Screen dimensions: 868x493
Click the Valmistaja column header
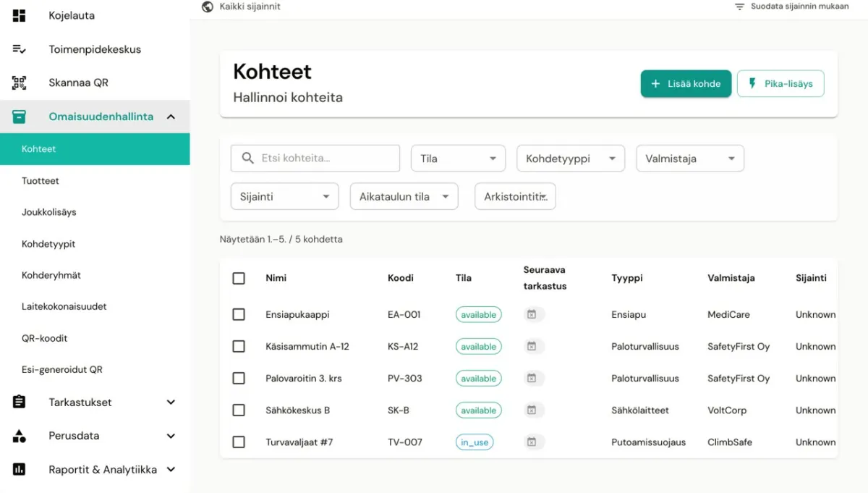point(731,278)
